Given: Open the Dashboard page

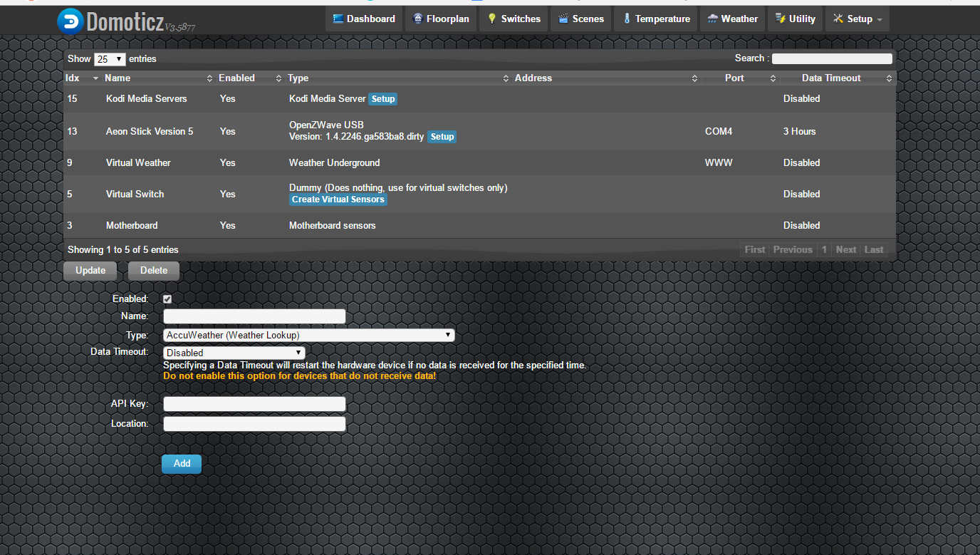Looking at the screenshot, I should 364,19.
